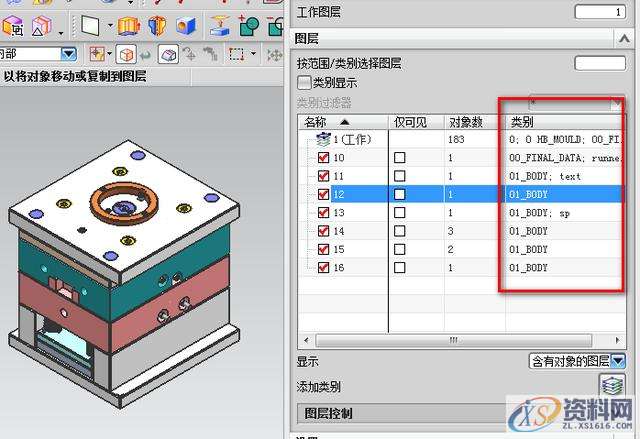The height and width of the screenshot is (439, 640).
Task: Select layer row named 14
Action: tap(462, 231)
